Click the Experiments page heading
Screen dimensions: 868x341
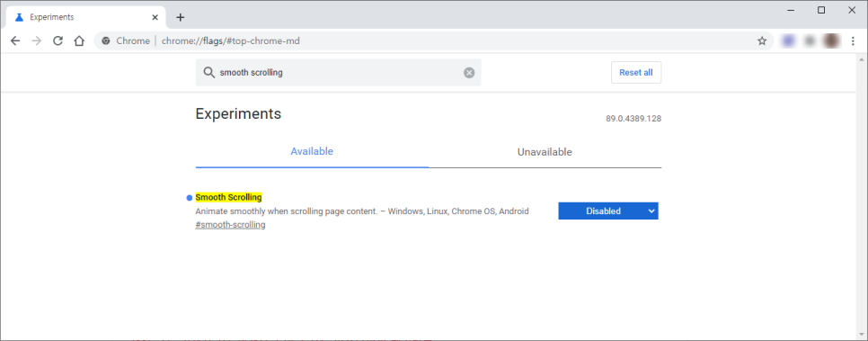pyautogui.click(x=239, y=114)
